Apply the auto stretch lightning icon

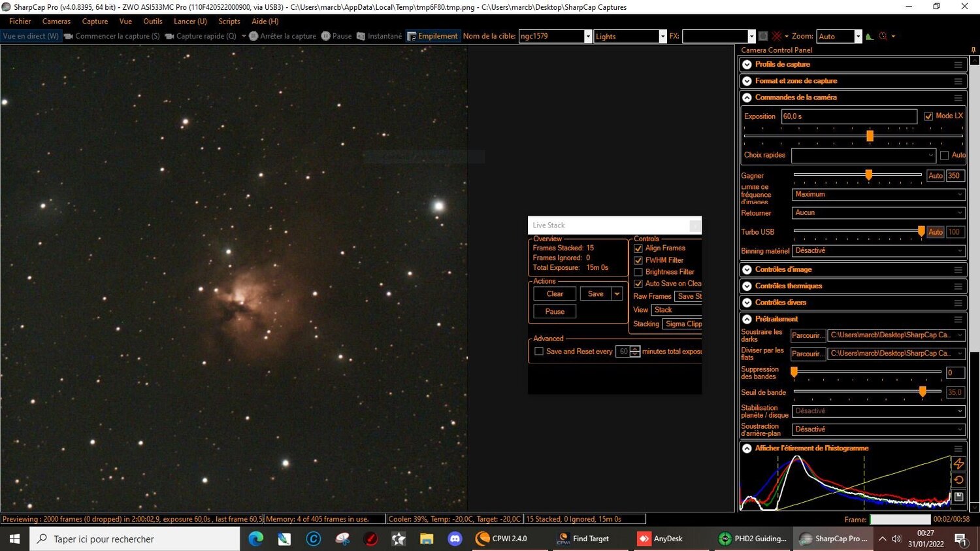tap(958, 463)
